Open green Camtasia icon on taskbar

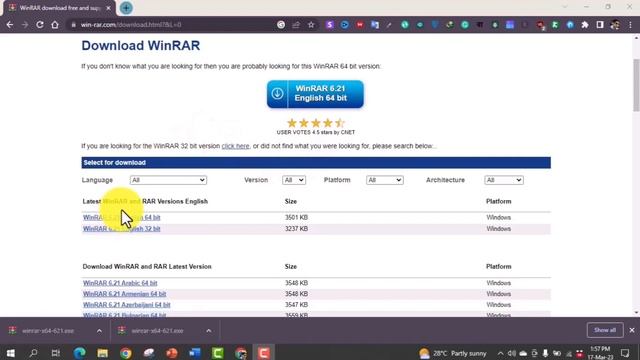218,353
